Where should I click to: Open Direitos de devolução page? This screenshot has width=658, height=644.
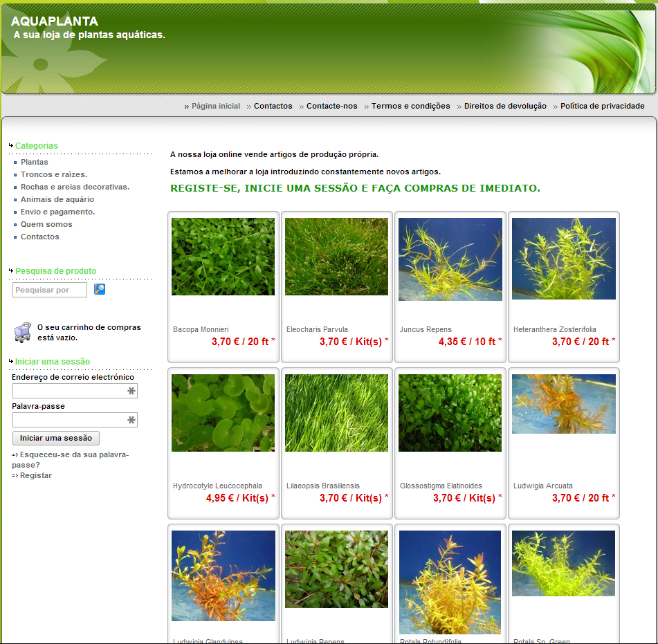505,107
